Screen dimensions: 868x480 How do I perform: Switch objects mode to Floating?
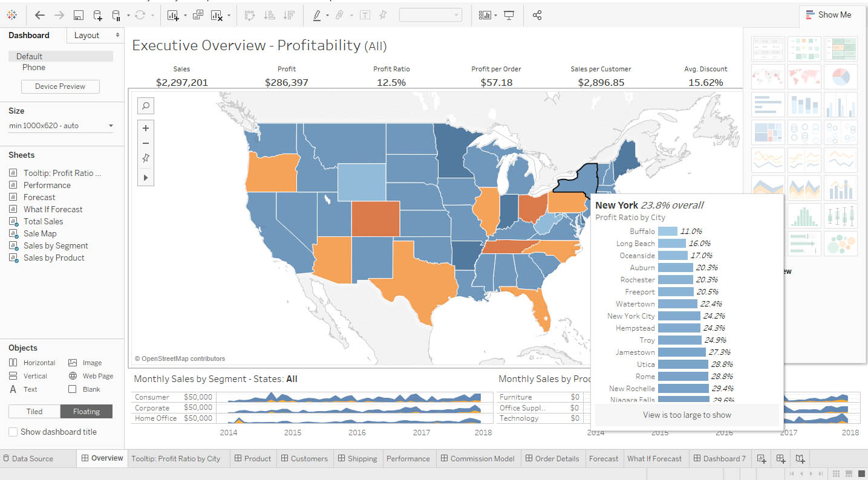[x=86, y=412]
